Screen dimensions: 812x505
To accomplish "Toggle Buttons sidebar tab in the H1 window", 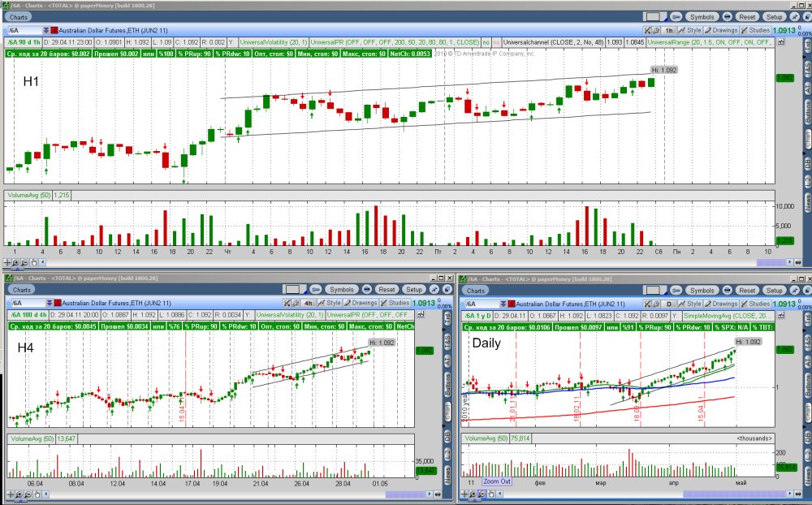I will point(807,112).
